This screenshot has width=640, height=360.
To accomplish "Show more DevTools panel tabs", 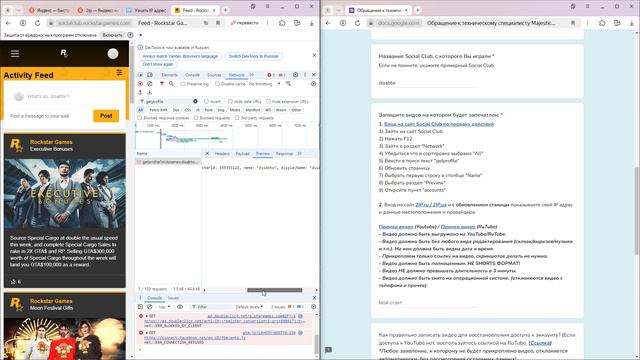I will (251, 75).
